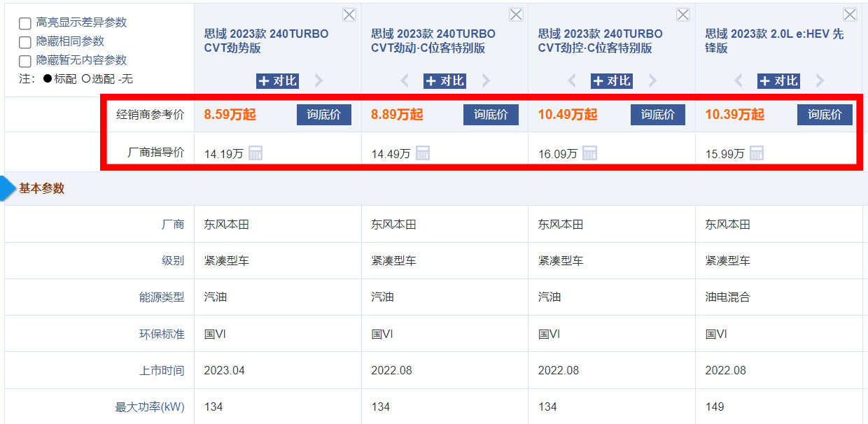Open calculator icon beside 14.49万 price
This screenshot has width=868, height=424.
pyautogui.click(x=423, y=153)
